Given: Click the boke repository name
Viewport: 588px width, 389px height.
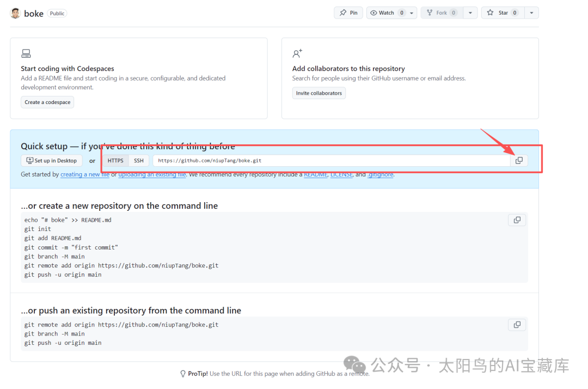Looking at the screenshot, I should point(34,14).
